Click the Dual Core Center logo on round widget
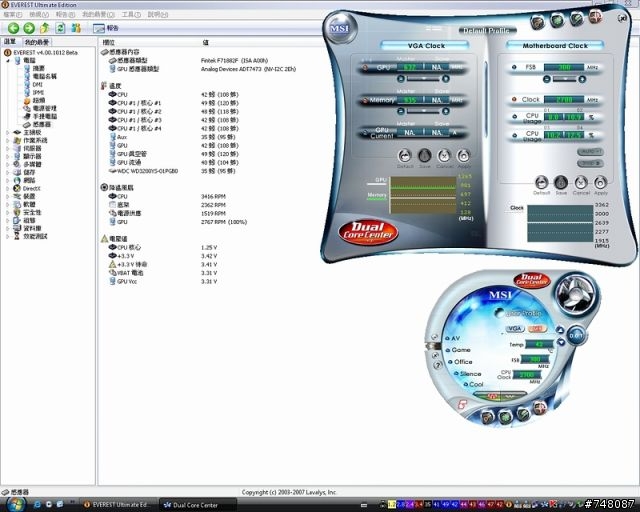The image size is (640, 512). (532, 280)
